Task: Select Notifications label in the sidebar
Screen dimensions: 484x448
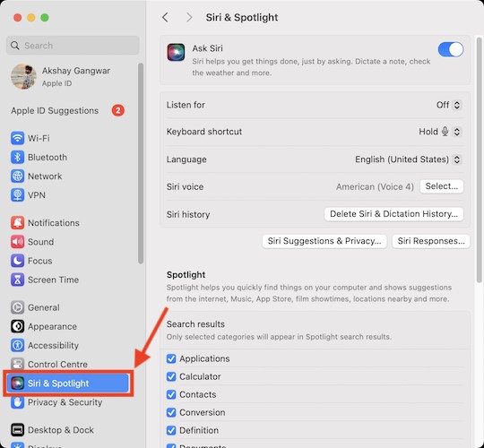Action: 54,223
